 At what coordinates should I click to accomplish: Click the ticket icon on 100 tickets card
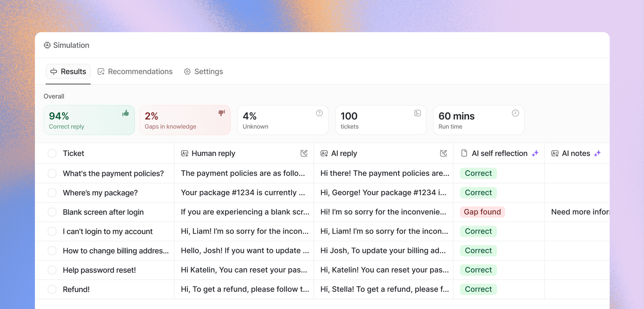point(417,113)
